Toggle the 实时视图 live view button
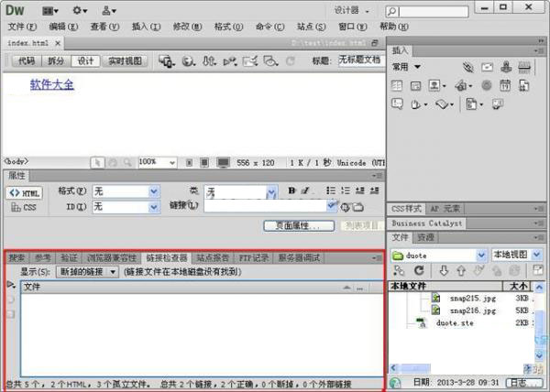Image resolution: width=550 pixels, height=392 pixels. click(126, 61)
